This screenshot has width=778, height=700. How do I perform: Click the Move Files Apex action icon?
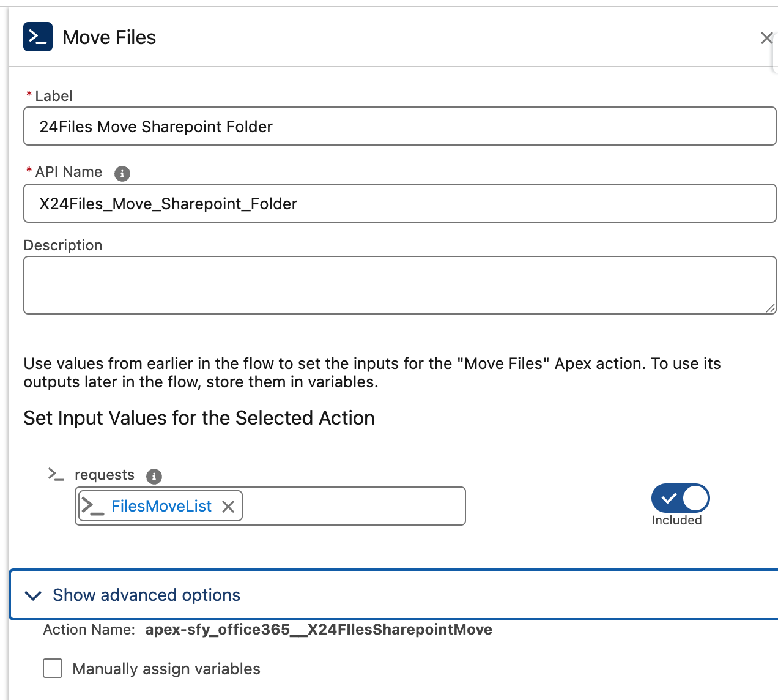(x=38, y=37)
